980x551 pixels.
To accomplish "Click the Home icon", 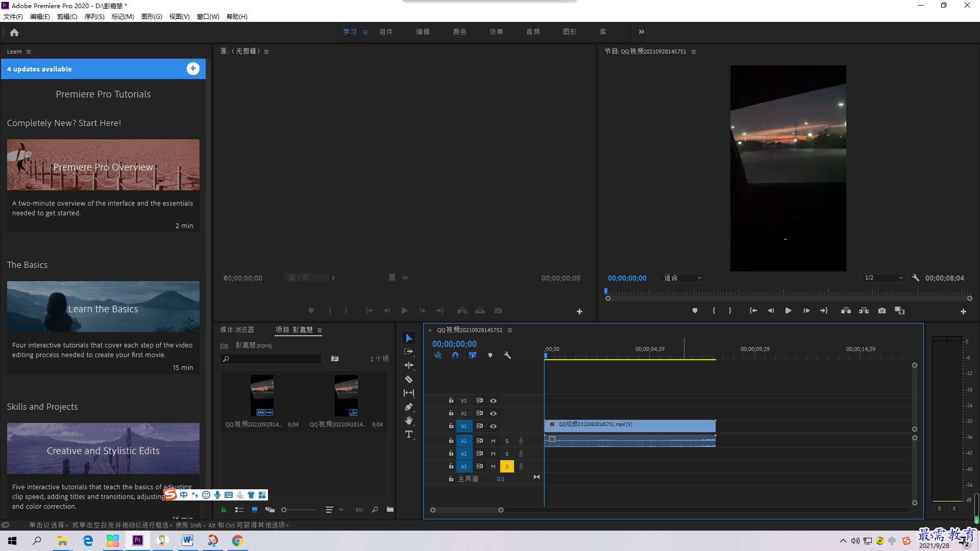I will pos(14,32).
